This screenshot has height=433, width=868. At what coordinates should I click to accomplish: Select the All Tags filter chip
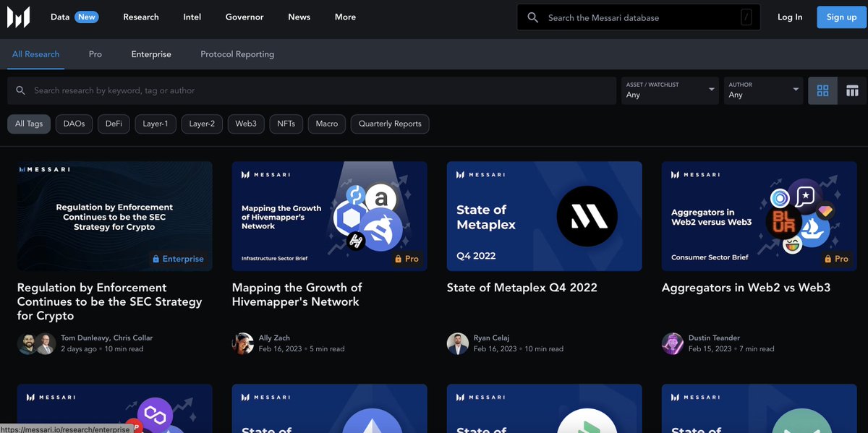point(29,124)
